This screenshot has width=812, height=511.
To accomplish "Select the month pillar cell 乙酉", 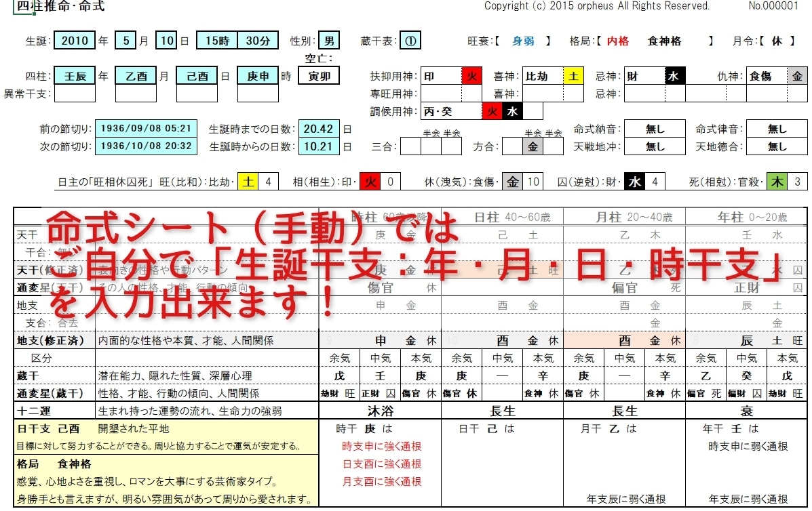I will coord(136,76).
